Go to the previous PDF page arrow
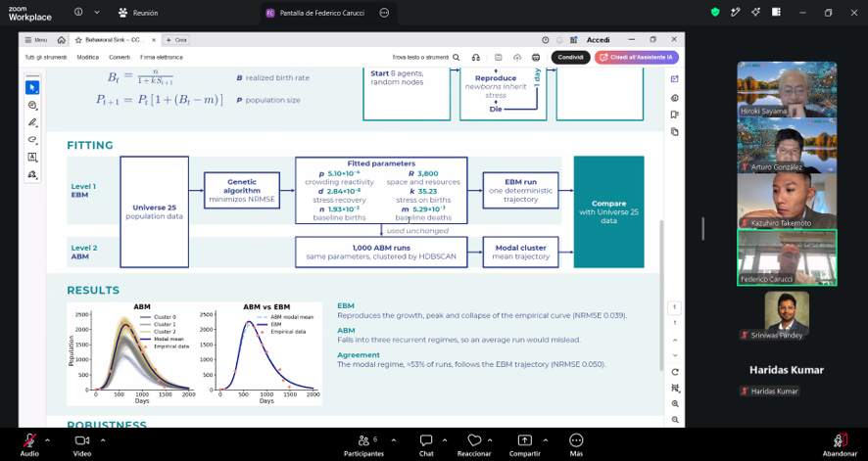The image size is (868, 461). [674, 341]
